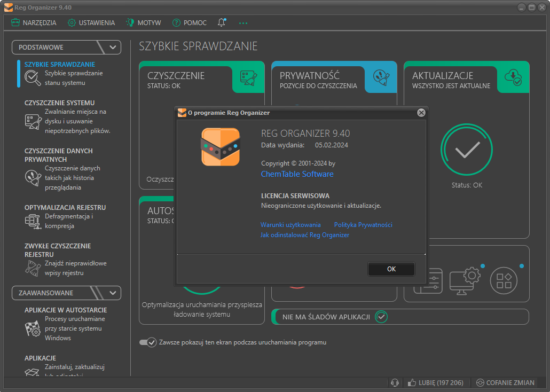Image resolution: width=550 pixels, height=392 pixels.
Task: Click the Szybkie sprawdzanie magnifier icon
Action: pyautogui.click(x=33, y=77)
